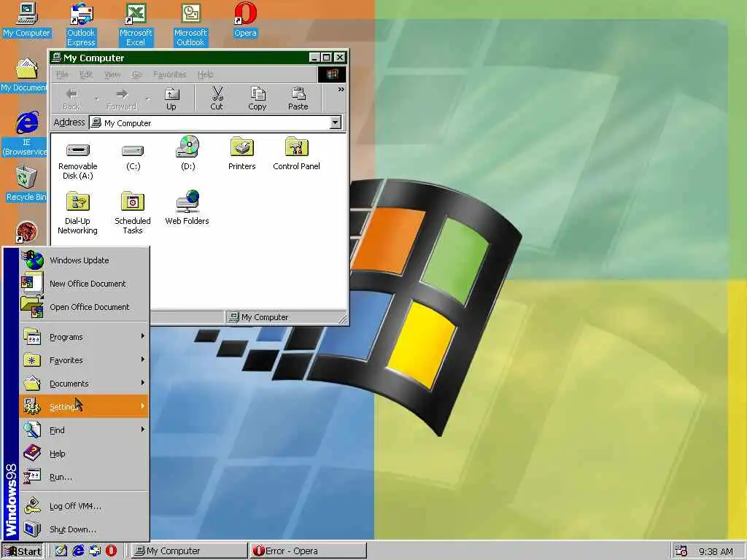Open the Edit menu

click(86, 74)
